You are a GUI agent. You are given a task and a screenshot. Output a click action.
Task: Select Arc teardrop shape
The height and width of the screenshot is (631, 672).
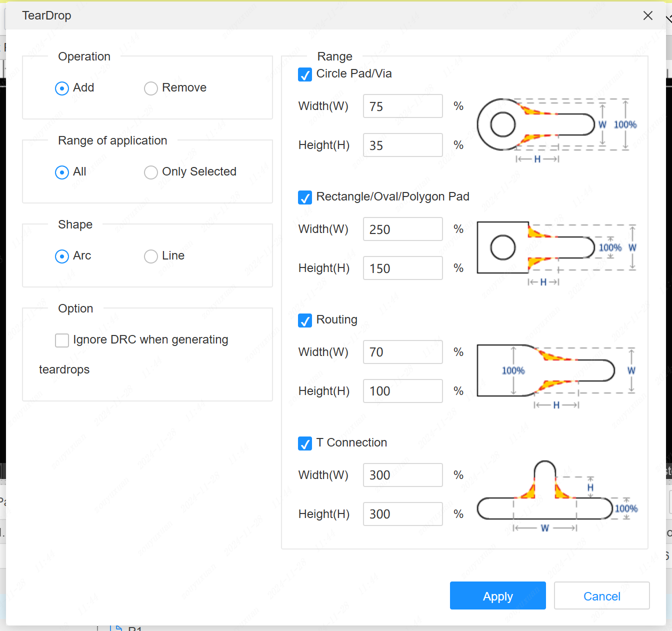(x=62, y=256)
